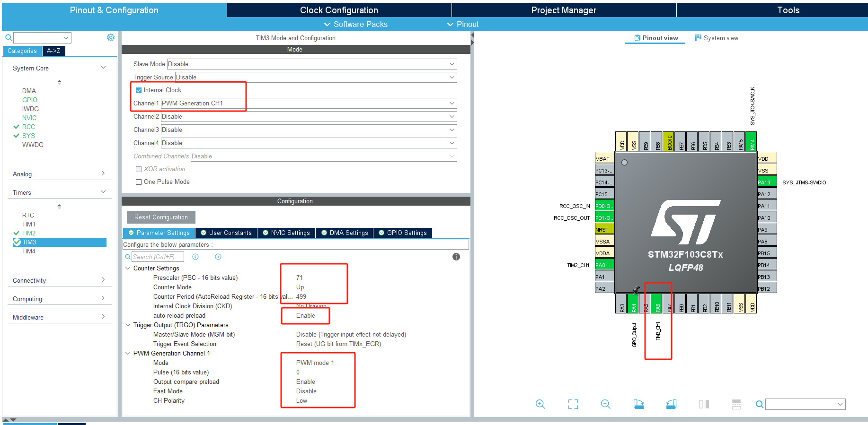Open the categories settings gear icon
The image size is (868, 425).
(111, 37)
